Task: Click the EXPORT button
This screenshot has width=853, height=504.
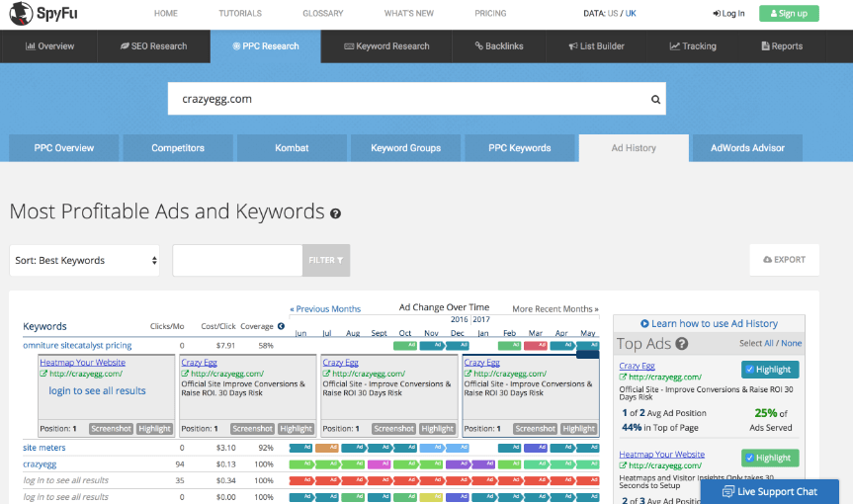Action: tap(784, 260)
